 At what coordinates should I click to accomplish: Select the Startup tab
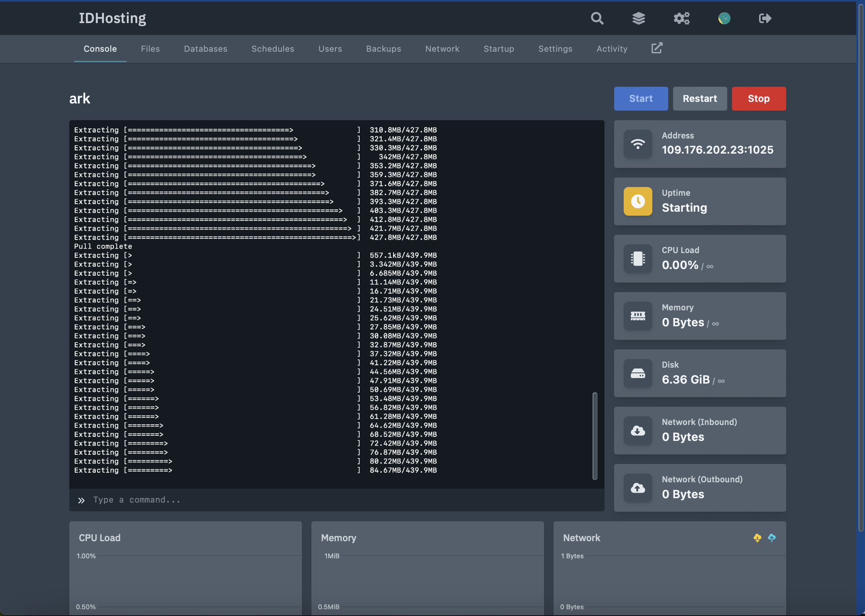pyautogui.click(x=499, y=49)
